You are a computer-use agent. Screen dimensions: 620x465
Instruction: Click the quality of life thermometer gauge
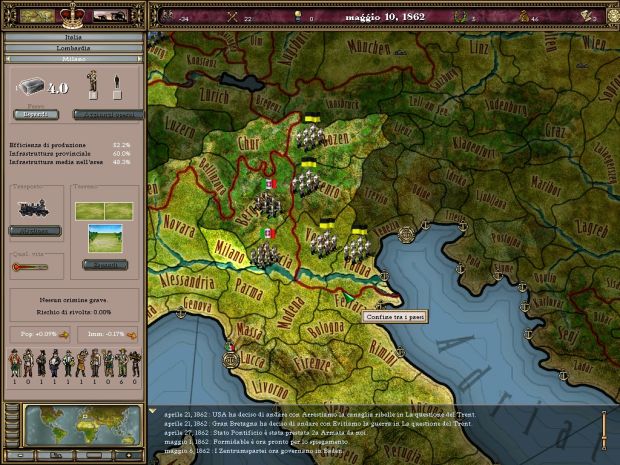(x=30, y=267)
